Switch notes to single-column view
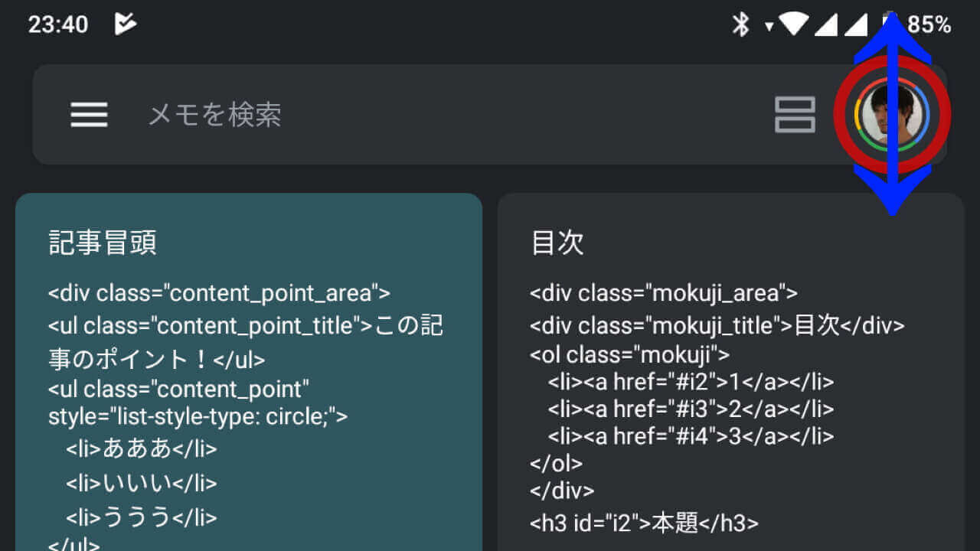Screen dimensions: 980x551 [795, 115]
